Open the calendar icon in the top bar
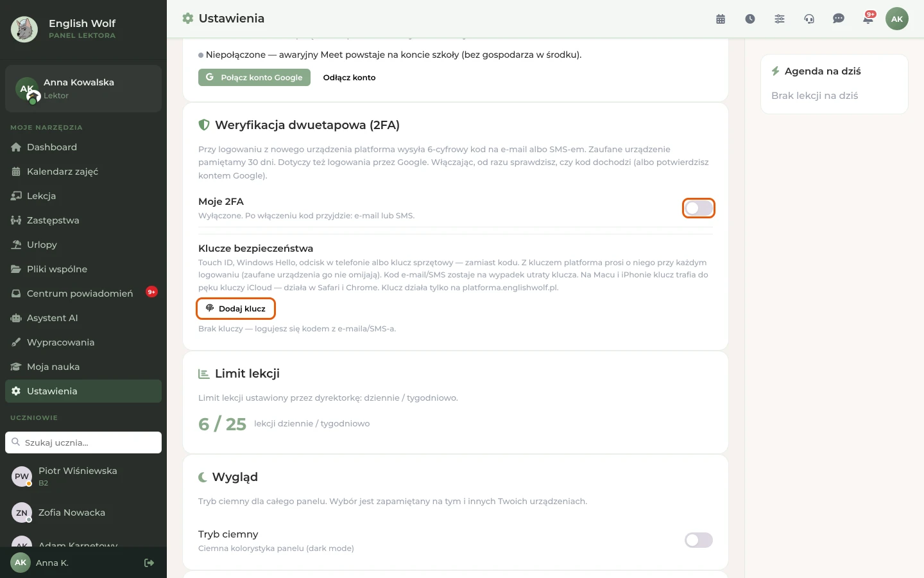The image size is (924, 578). pos(721,19)
